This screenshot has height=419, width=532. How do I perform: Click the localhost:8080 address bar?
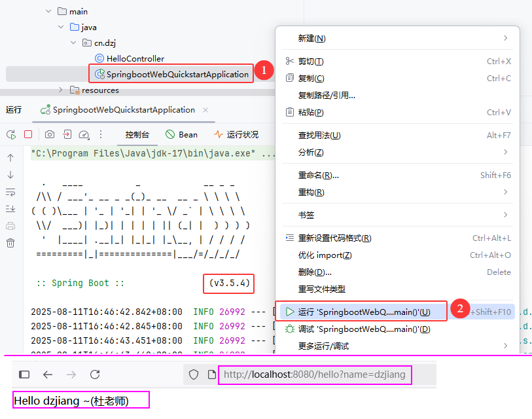(314, 374)
